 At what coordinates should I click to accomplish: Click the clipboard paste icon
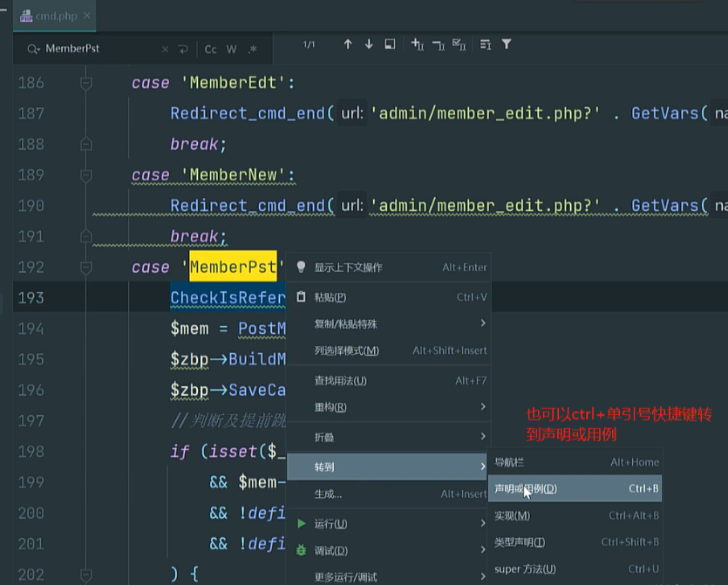coord(301,296)
